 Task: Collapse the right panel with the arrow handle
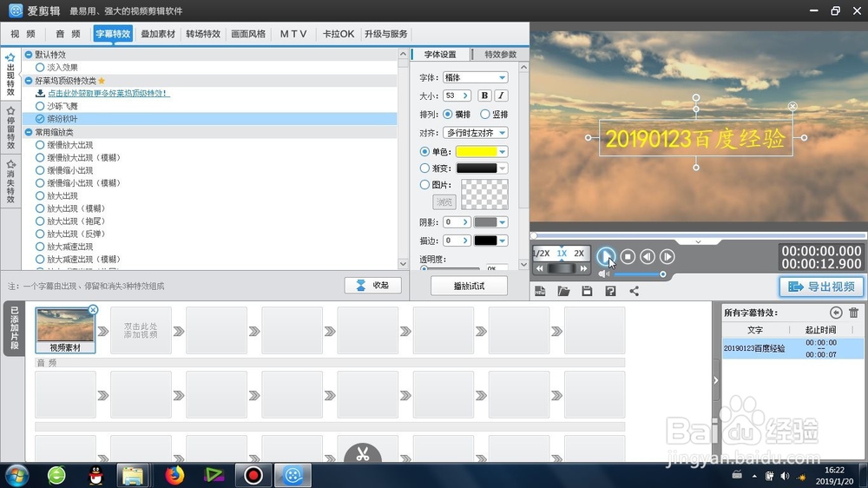click(716, 380)
